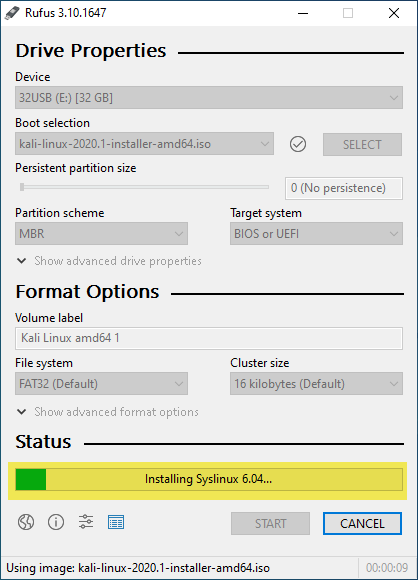Close the Rufus window
Image resolution: width=418 pixels, height=580 pixels.
394,13
